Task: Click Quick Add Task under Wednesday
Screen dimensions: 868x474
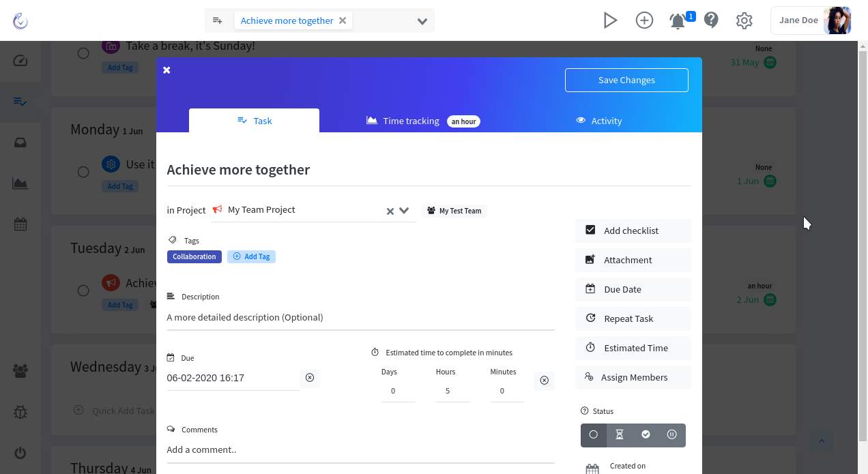Action: click(x=115, y=411)
